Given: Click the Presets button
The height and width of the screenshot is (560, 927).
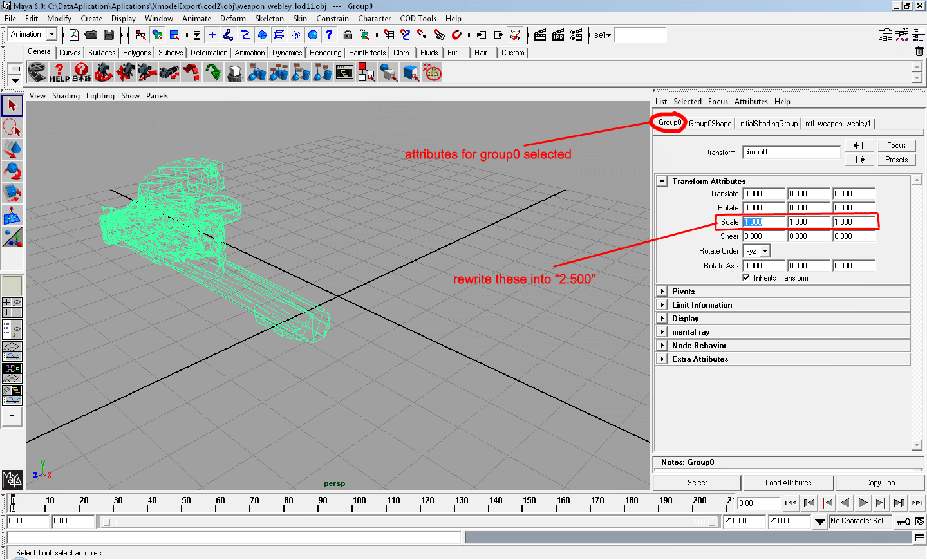Looking at the screenshot, I should click(896, 160).
